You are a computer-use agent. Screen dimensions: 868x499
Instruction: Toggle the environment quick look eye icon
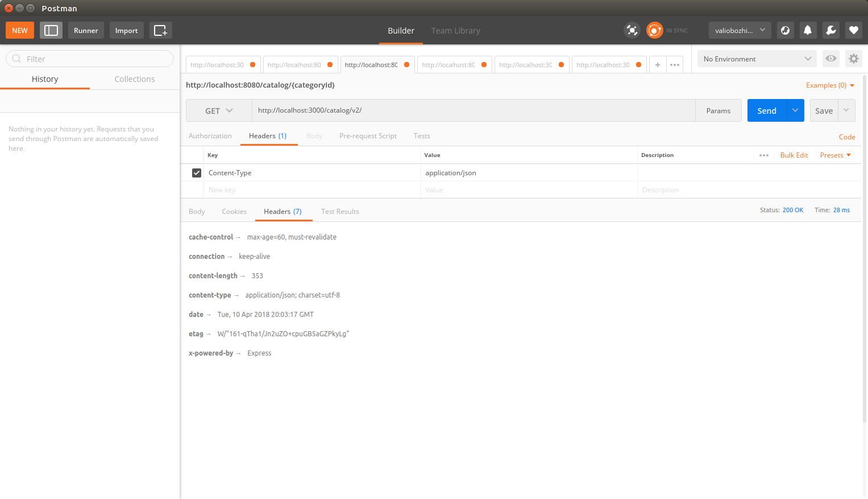(830, 59)
